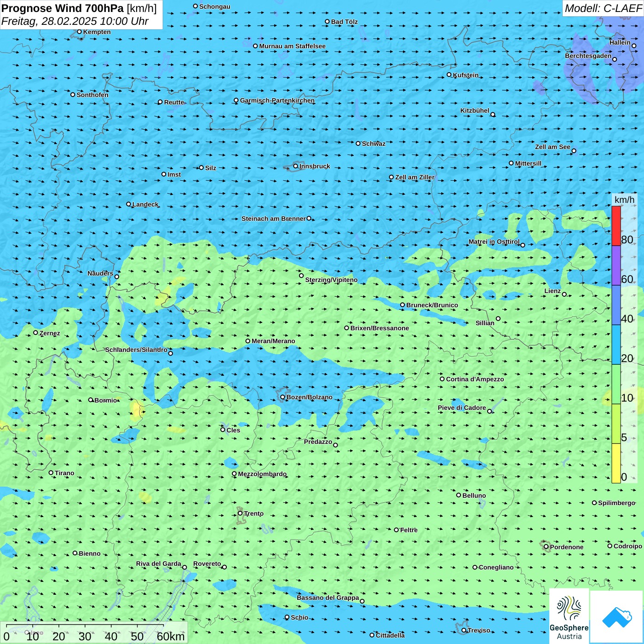Select the 'Zell am Ziller' label

[x=415, y=177]
